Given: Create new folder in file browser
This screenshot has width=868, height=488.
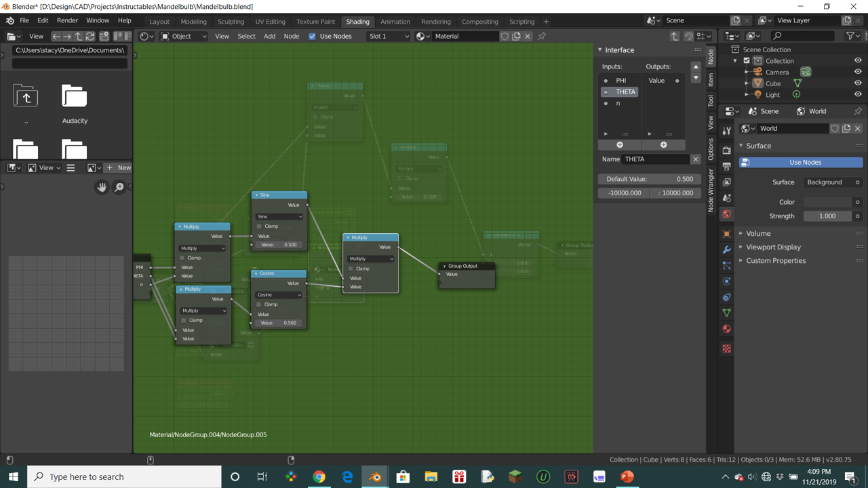Looking at the screenshot, I should point(104,36).
